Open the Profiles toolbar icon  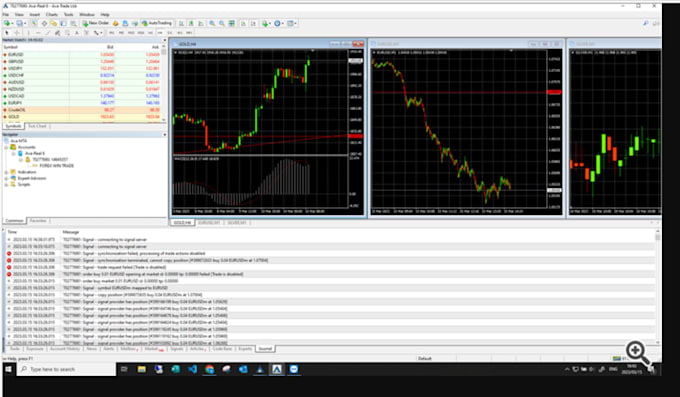coord(20,23)
